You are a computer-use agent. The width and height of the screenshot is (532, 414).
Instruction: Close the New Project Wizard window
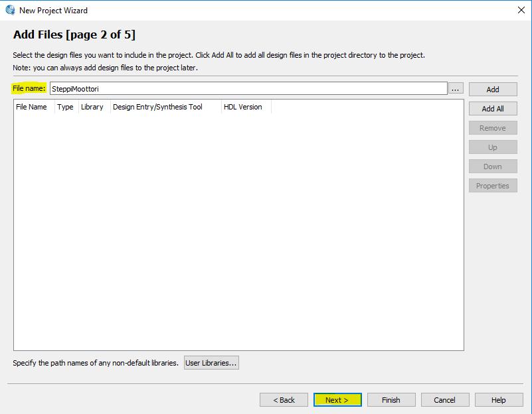[521, 10]
